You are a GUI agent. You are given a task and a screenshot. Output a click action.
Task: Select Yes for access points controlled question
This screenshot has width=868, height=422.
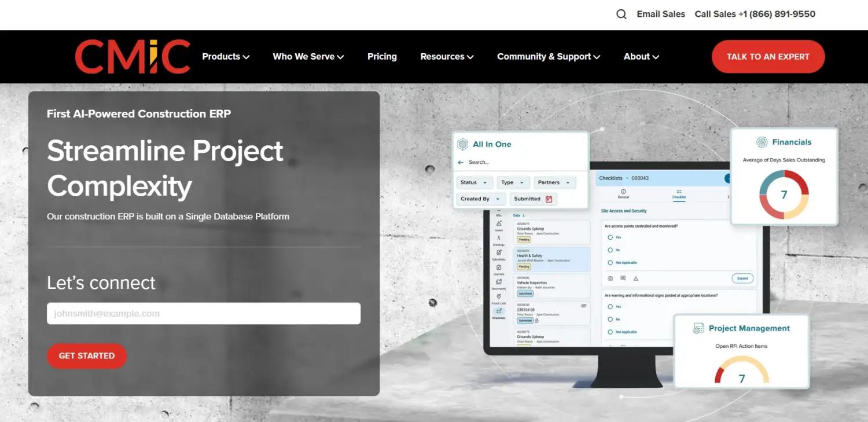[x=610, y=237]
